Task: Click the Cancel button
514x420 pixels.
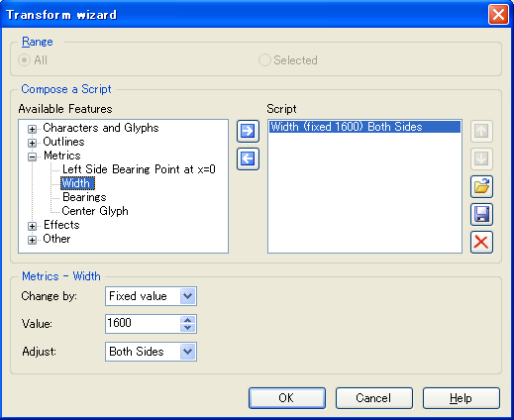Action: [x=374, y=398]
